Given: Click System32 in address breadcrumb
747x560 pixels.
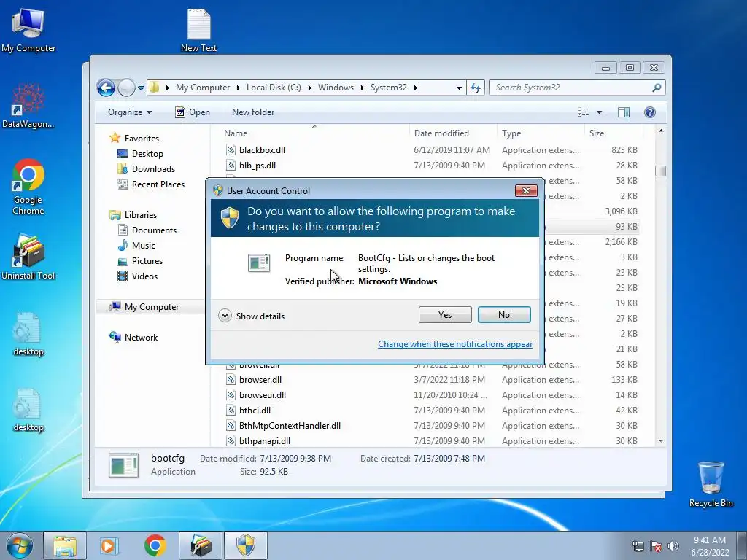Looking at the screenshot, I should (388, 87).
